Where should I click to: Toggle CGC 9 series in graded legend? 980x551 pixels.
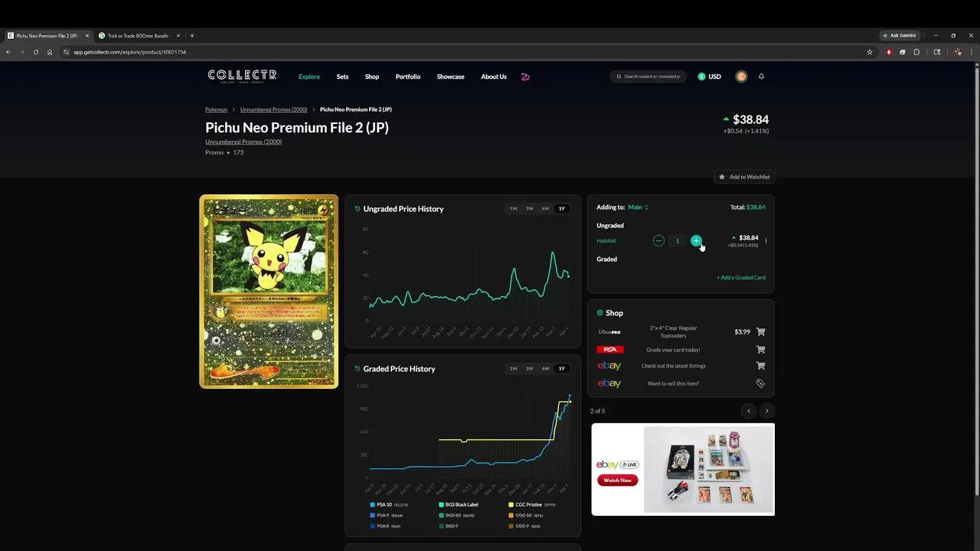524,526
